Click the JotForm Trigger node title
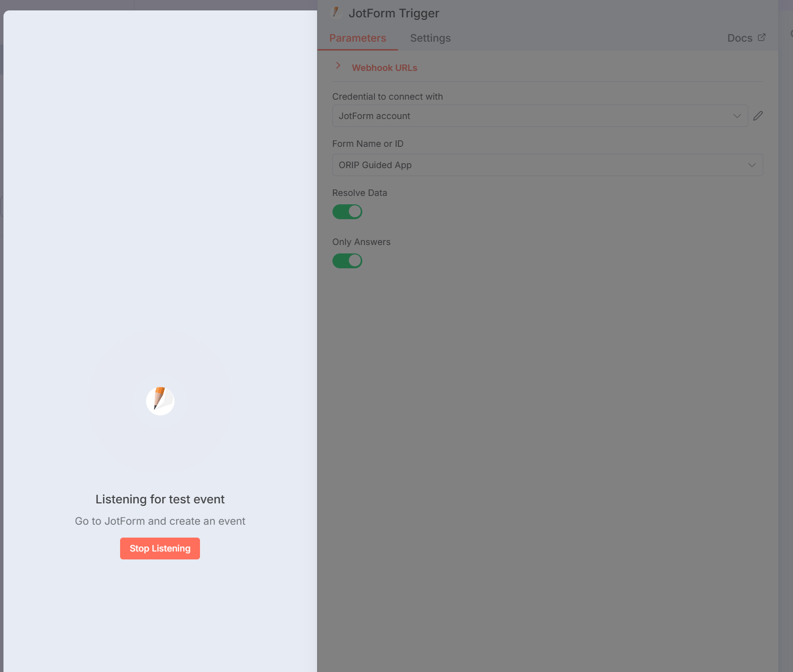 pyautogui.click(x=394, y=13)
